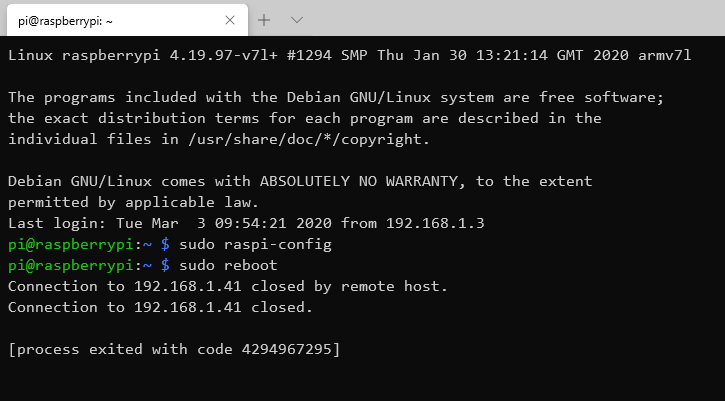Open a new terminal tab
Viewport: 725px width, 401px height.
[264, 20]
